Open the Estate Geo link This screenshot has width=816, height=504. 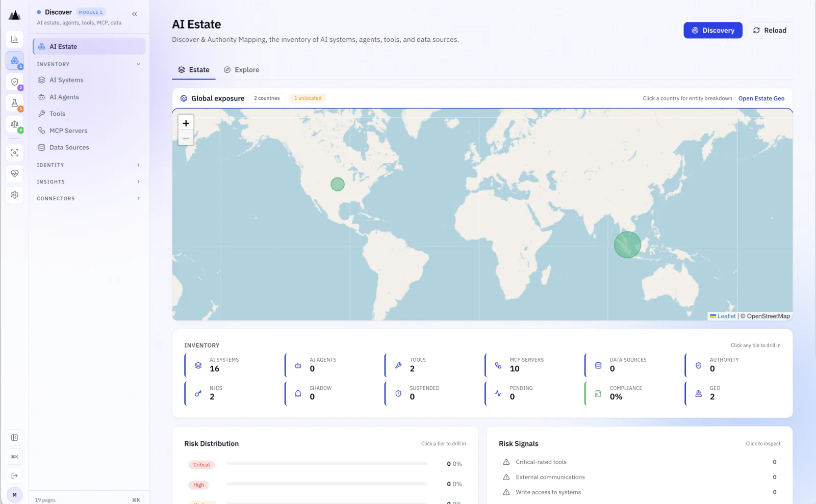click(761, 98)
